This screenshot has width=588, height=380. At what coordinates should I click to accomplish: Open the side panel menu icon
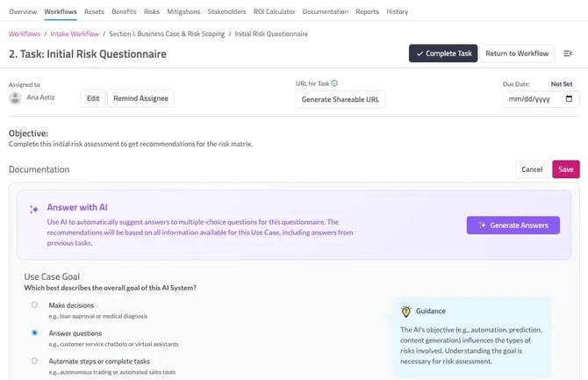[568, 54]
